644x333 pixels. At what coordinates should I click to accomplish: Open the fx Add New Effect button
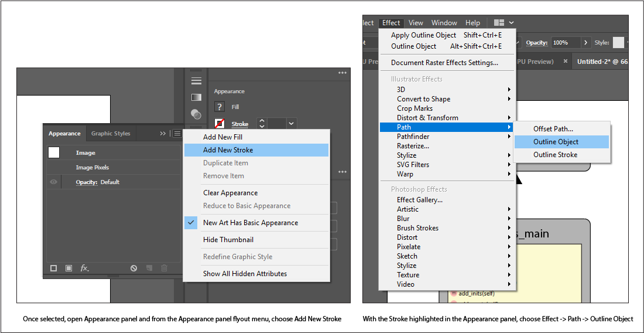84,268
